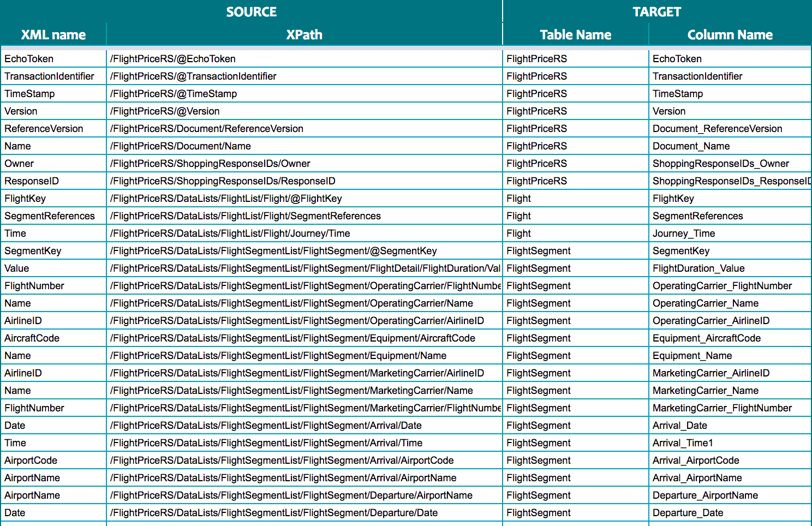This screenshot has height=526, width=812.
Task: Click the Arrival_AirportName column name cell
Action: pos(730,477)
